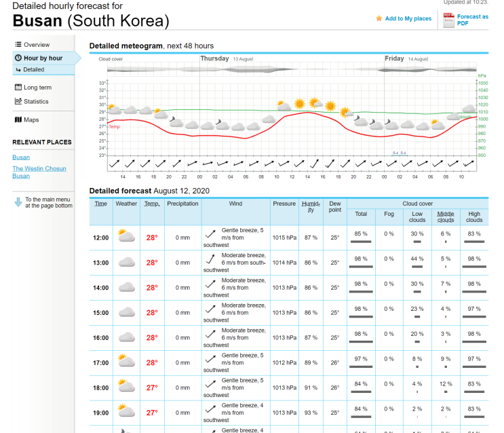Click the Maps icon in sidebar

pos(18,119)
